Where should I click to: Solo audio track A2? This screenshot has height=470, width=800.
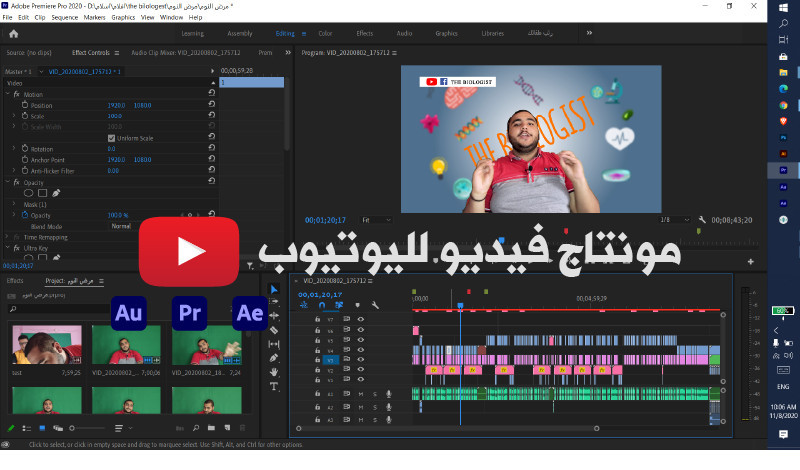coord(375,407)
